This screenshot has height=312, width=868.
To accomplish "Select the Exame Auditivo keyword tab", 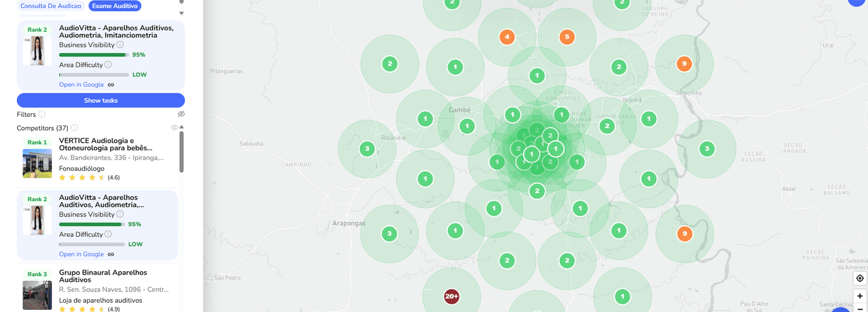I will tap(114, 6).
